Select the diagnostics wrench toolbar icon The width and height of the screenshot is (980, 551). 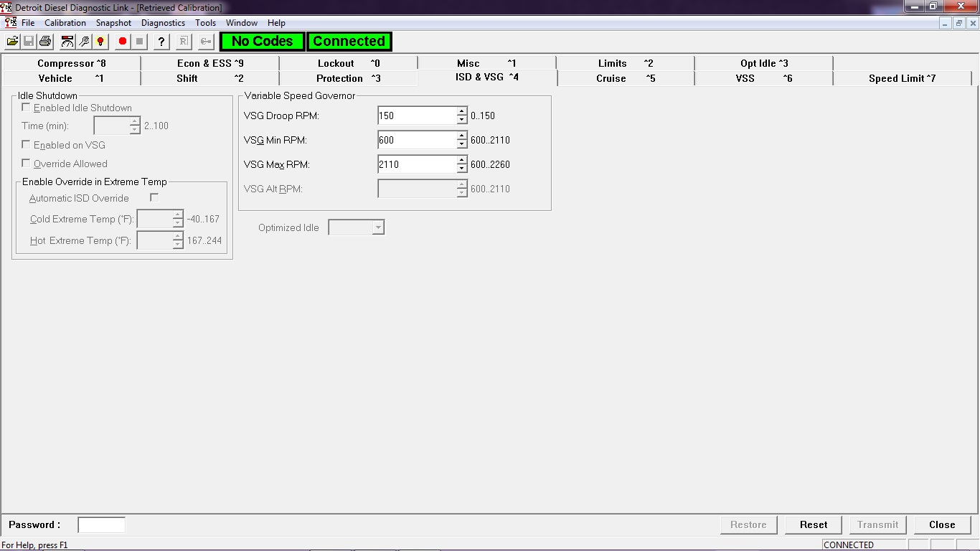pos(83,41)
